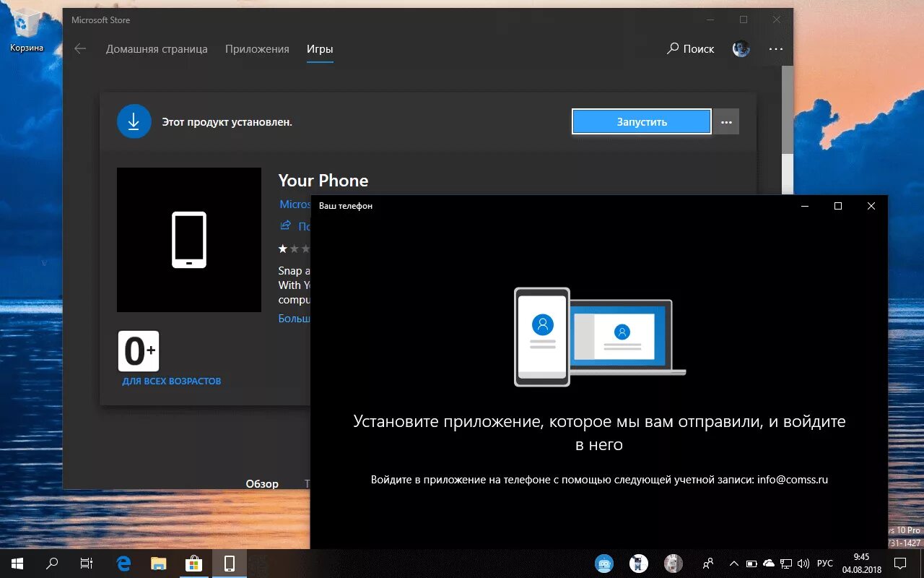Open the clock showing 9:45
The height and width of the screenshot is (578, 924).
861,564
